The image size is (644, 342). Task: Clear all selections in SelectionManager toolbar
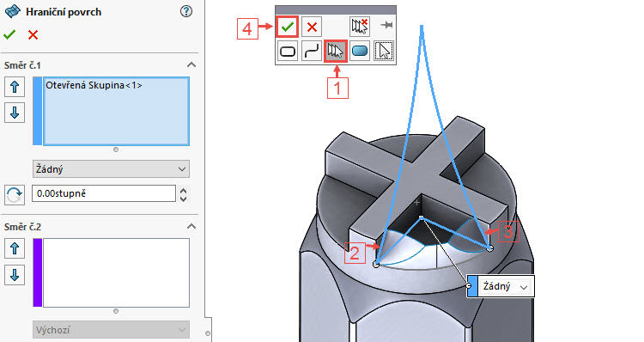pos(360,27)
